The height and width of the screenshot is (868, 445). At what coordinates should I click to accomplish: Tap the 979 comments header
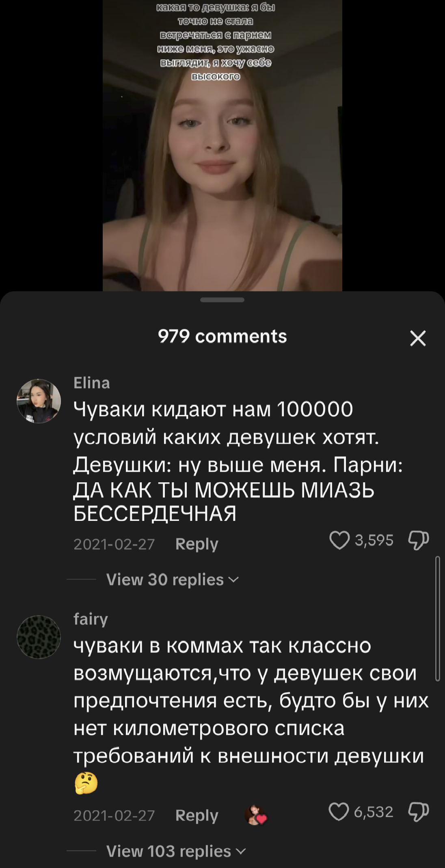pyautogui.click(x=222, y=336)
